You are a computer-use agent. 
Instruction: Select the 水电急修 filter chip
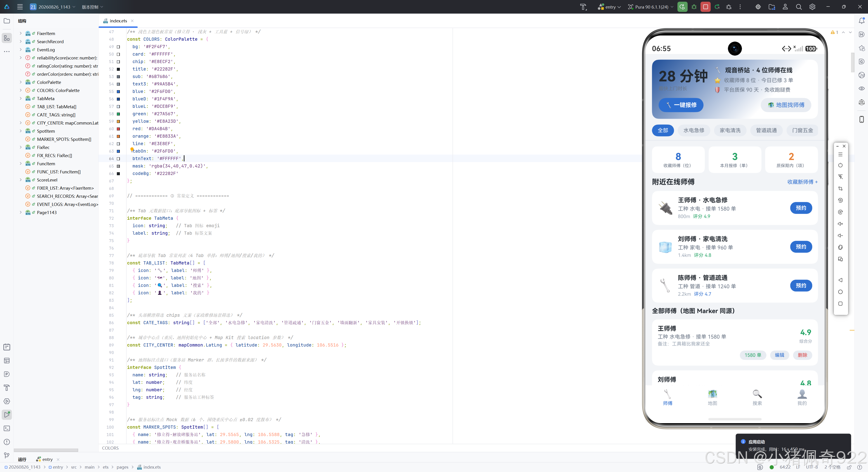pyautogui.click(x=694, y=130)
